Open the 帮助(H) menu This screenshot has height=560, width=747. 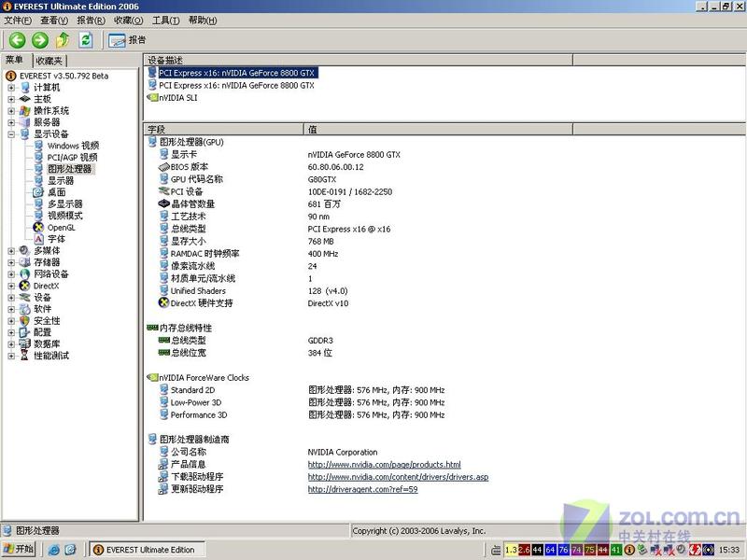click(203, 20)
